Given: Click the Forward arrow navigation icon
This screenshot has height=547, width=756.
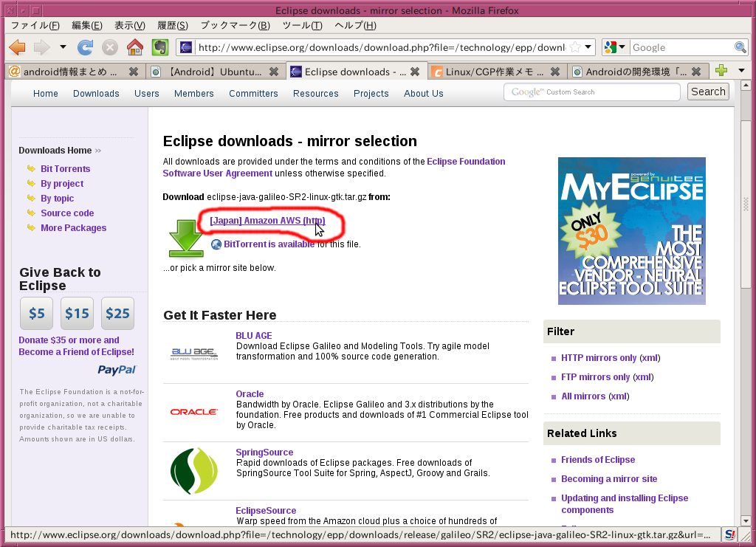Looking at the screenshot, I should coord(42,47).
